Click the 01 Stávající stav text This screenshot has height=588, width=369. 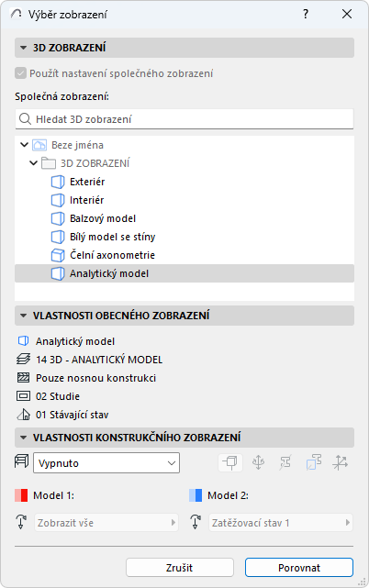[73, 415]
